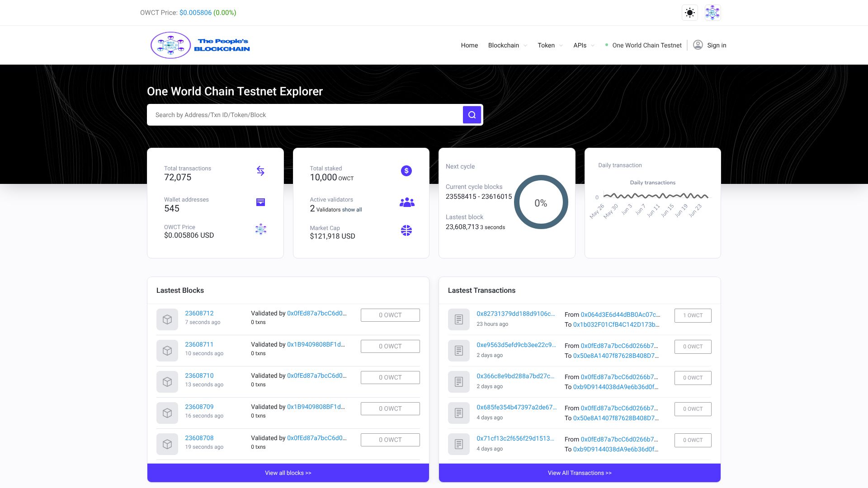Viewport: 868px width, 488px height.
Task: Click document icon for transaction 0x366c8e9bd288a7bd27c
Action: tap(459, 382)
